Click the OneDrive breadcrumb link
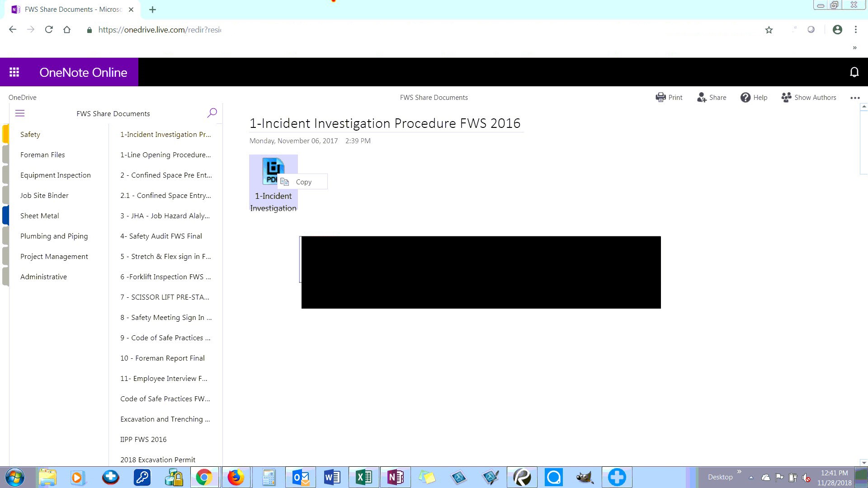The width and height of the screenshot is (868, 488). (x=23, y=97)
